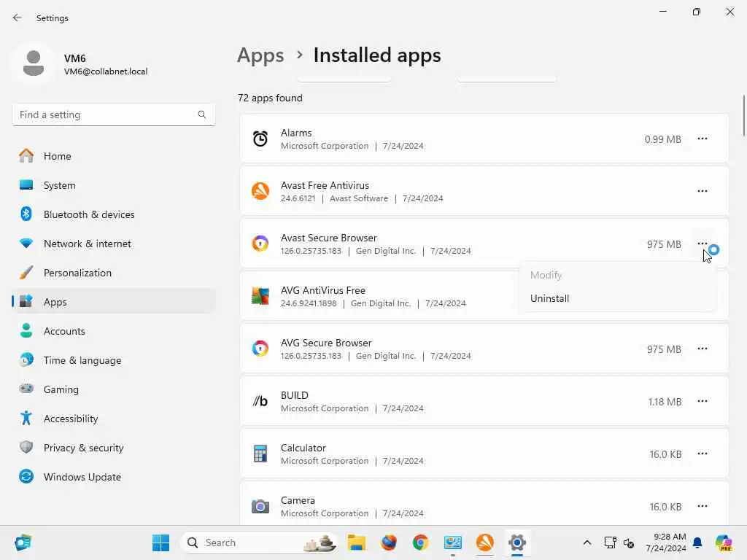The height and width of the screenshot is (560, 747).
Task: Open Time & language settings
Action: tap(114, 360)
